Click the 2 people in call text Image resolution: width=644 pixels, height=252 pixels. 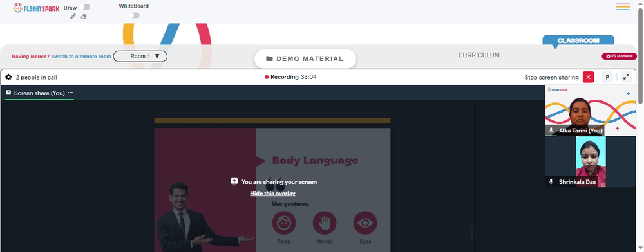[x=37, y=77]
